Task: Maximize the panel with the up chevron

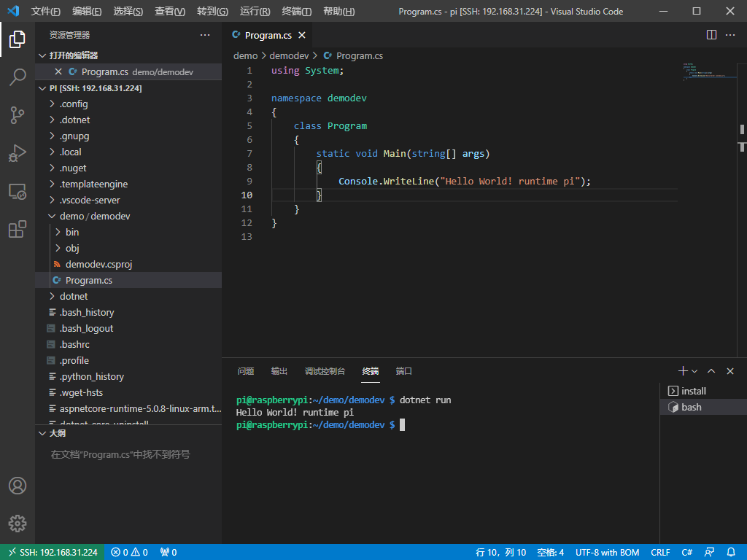Action: click(x=711, y=371)
